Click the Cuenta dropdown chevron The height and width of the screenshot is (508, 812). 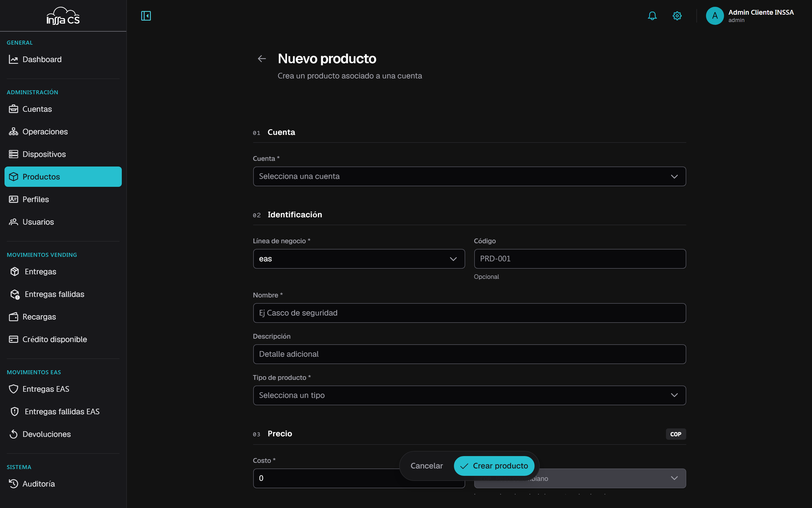click(674, 177)
